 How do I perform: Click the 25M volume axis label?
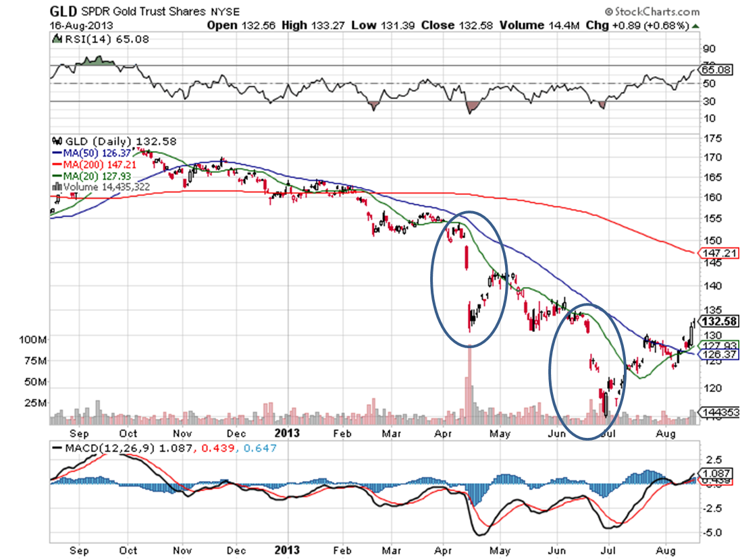point(35,403)
